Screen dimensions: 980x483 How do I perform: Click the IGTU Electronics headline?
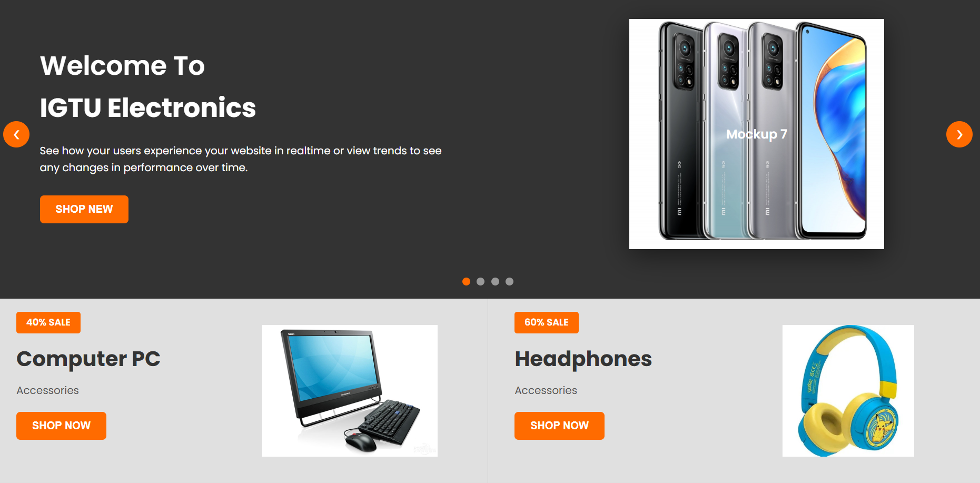(148, 108)
